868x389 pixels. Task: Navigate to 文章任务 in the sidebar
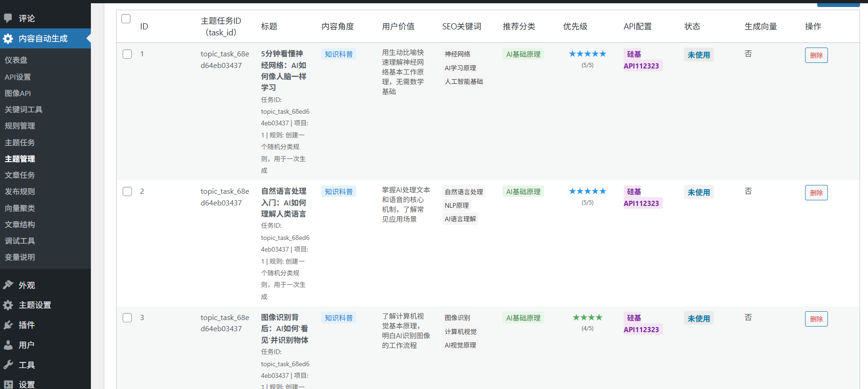pyautogui.click(x=20, y=175)
